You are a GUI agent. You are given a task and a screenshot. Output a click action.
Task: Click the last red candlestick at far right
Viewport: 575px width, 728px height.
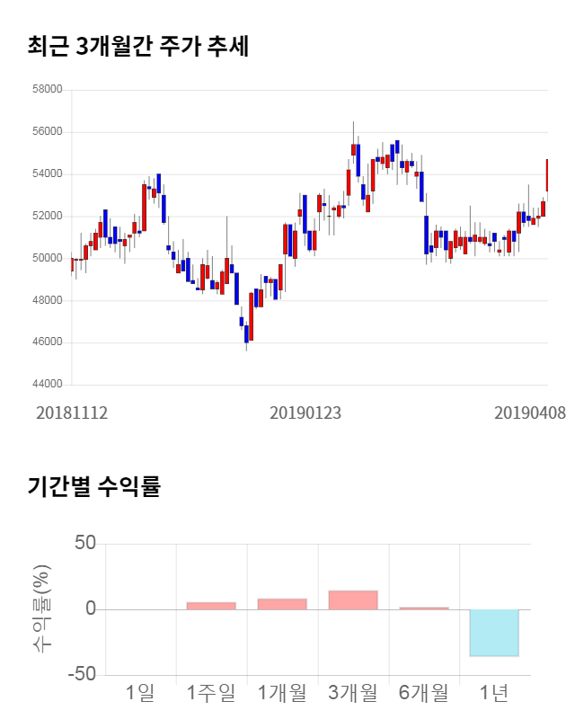[546, 176]
